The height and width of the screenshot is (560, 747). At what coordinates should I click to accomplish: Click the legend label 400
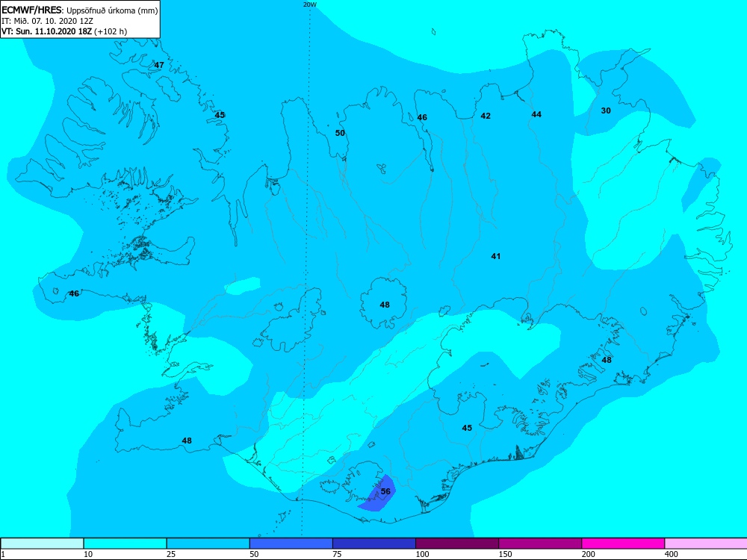pos(672,554)
